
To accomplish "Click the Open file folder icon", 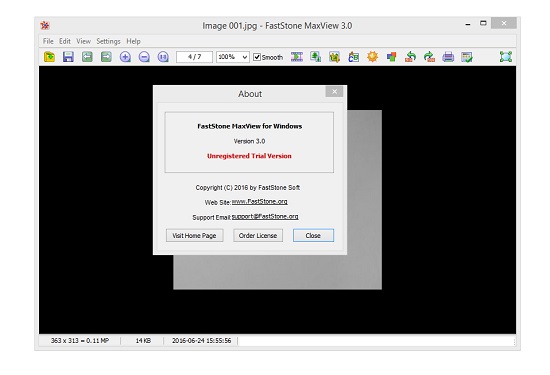I will click(49, 56).
